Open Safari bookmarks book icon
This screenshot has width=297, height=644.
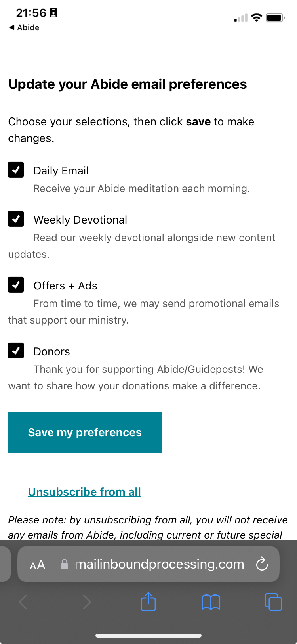pyautogui.click(x=211, y=602)
